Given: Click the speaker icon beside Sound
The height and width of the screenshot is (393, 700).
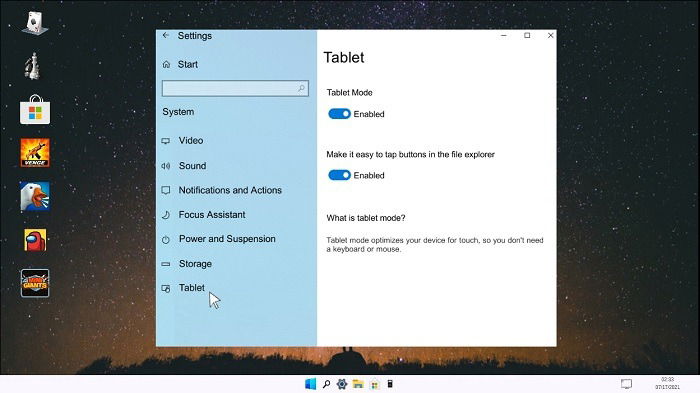Looking at the screenshot, I should pyautogui.click(x=166, y=166).
